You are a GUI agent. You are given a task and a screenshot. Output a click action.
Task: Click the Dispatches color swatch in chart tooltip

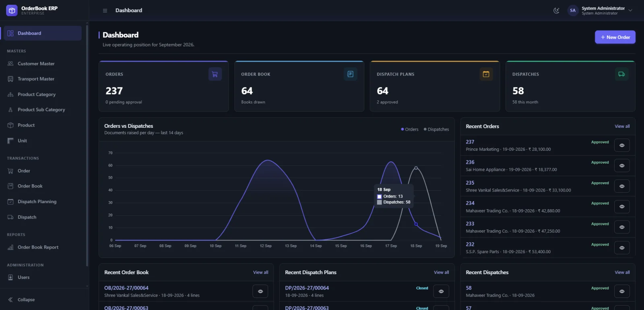pyautogui.click(x=379, y=202)
